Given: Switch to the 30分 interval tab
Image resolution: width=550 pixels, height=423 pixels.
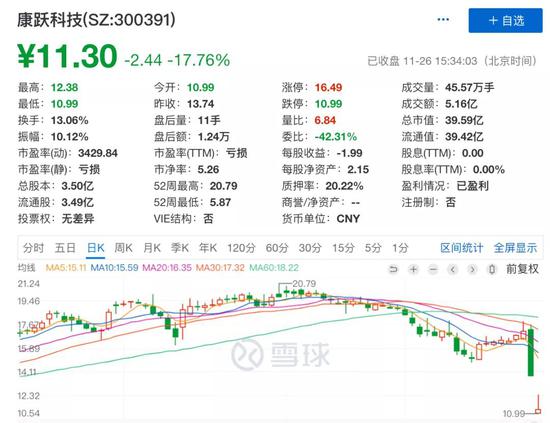Looking at the screenshot, I should pyautogui.click(x=310, y=248).
